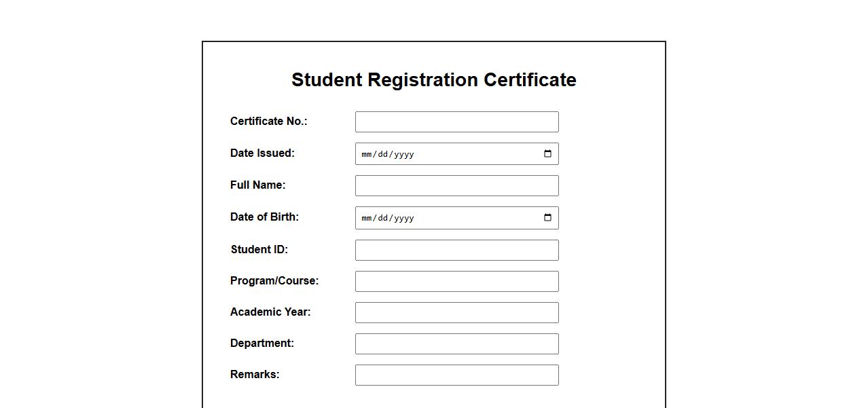This screenshot has height=408, width=868.
Task: Click the day part of Date of Birth
Action: pyautogui.click(x=383, y=218)
